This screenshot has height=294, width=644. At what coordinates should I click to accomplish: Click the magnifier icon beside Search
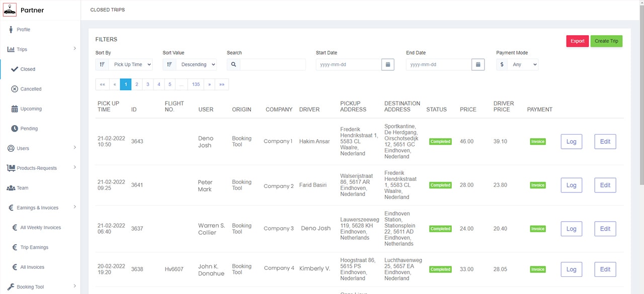tap(233, 64)
